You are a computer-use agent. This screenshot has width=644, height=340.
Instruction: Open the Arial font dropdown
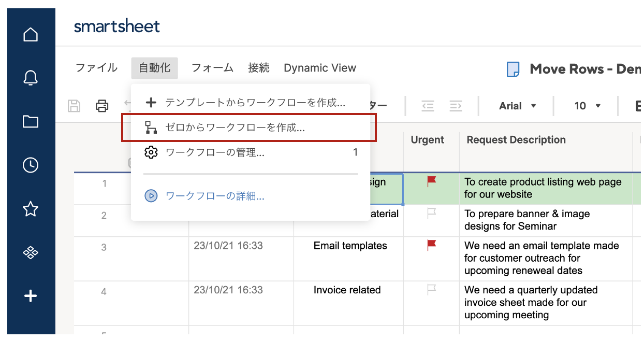(518, 106)
